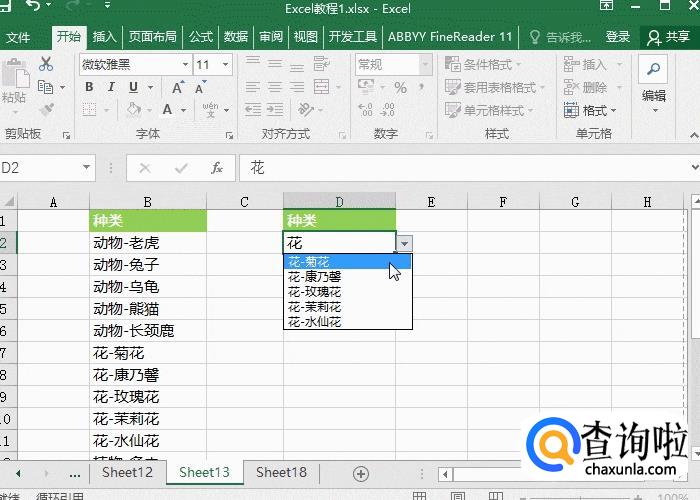The width and height of the screenshot is (700, 500).
Task: Select 花-玫瑰花 in the dropdown list
Action: (347, 292)
